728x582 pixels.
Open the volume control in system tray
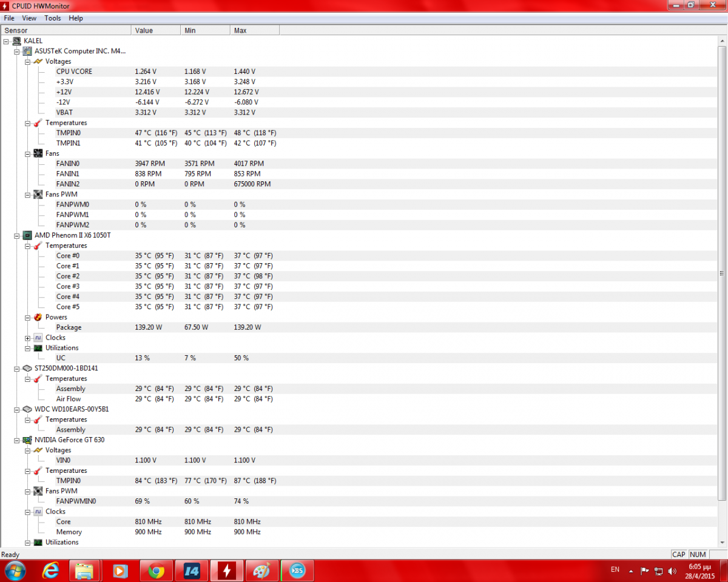pos(672,571)
